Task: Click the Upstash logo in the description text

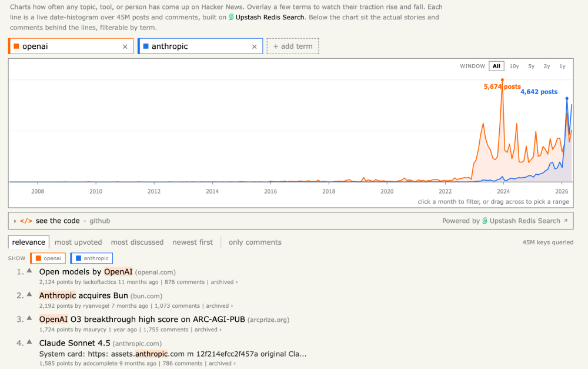Action: tap(231, 17)
